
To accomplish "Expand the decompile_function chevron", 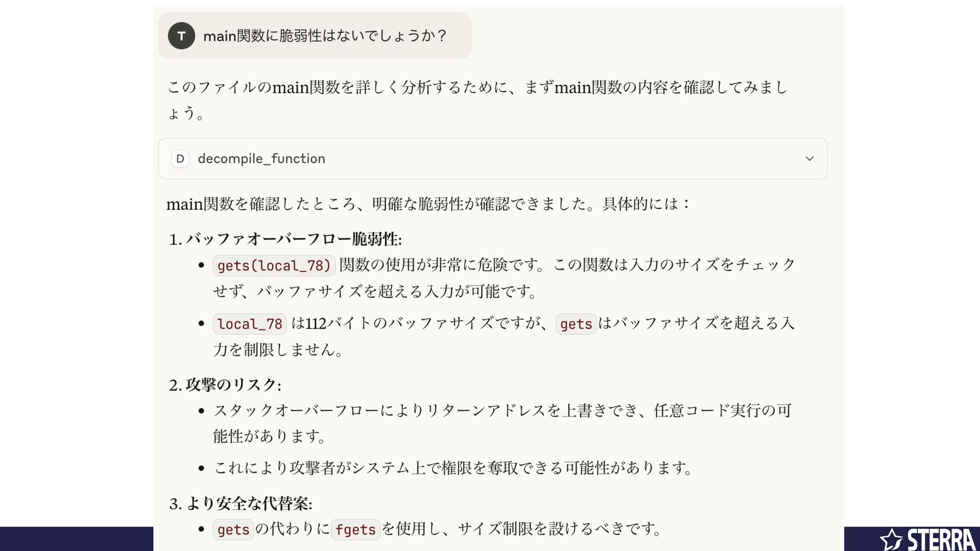I will pyautogui.click(x=810, y=159).
